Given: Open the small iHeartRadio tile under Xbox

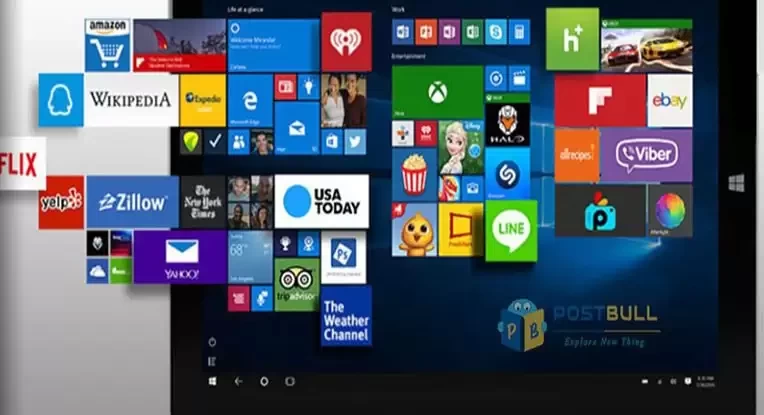Looking at the screenshot, I should click(x=426, y=133).
